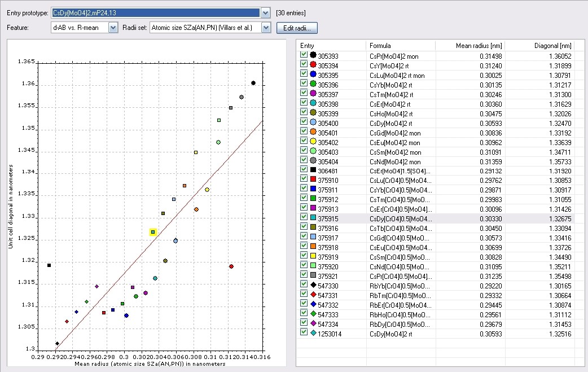This screenshot has height=372, width=588.
Task: Click the red circle outlier point in plot
Action: (x=231, y=266)
